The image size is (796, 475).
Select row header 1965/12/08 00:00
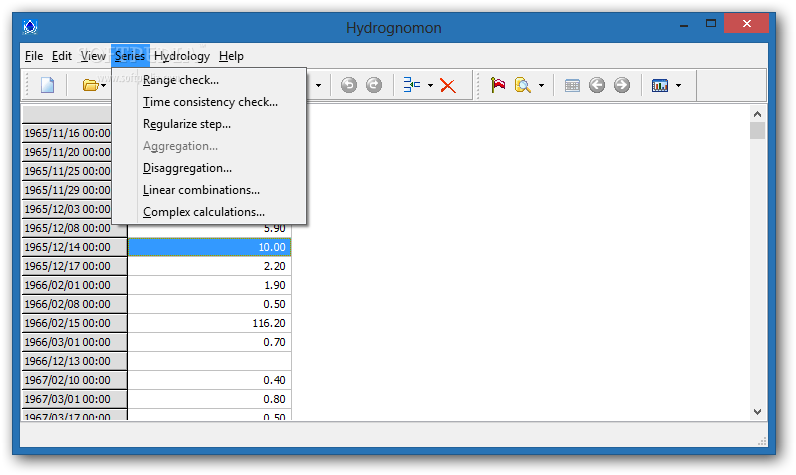(x=74, y=228)
